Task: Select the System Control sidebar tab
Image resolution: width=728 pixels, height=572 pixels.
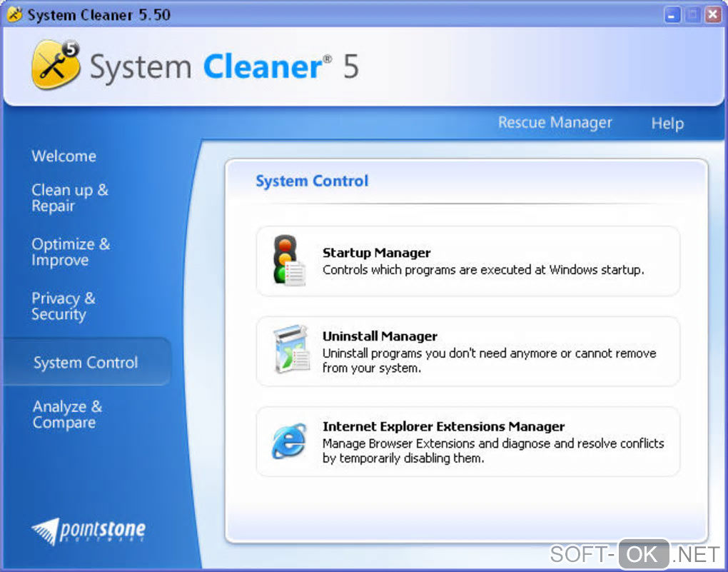Action: pos(86,363)
